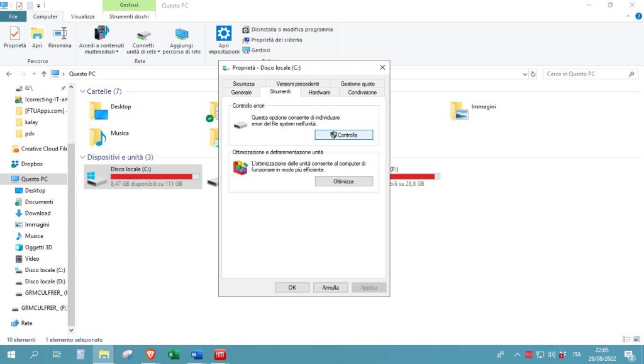Image resolution: width=644 pixels, height=364 pixels.
Task: Launch Excel from the taskbar
Action: click(174, 355)
